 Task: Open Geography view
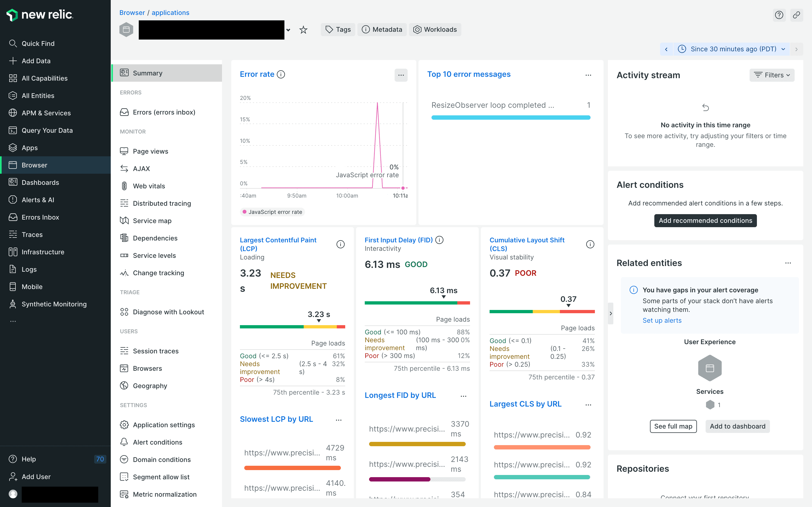pyautogui.click(x=144, y=386)
